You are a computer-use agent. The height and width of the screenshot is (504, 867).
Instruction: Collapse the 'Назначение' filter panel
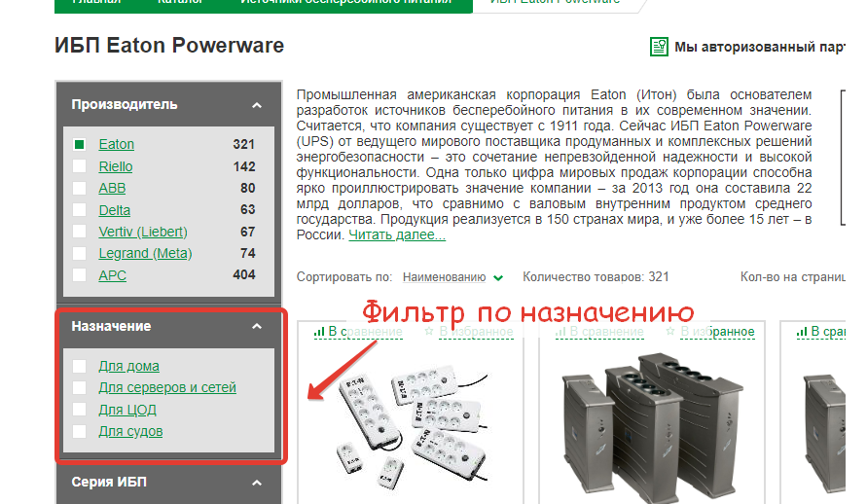[257, 326]
